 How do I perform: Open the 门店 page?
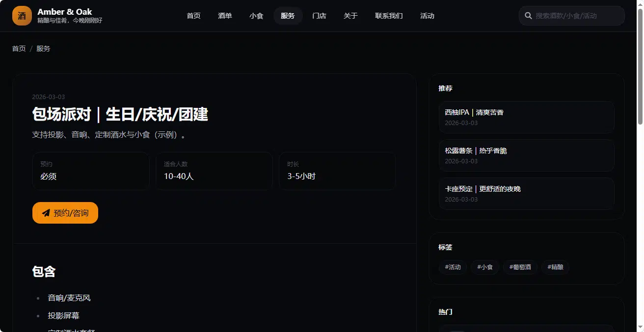320,16
